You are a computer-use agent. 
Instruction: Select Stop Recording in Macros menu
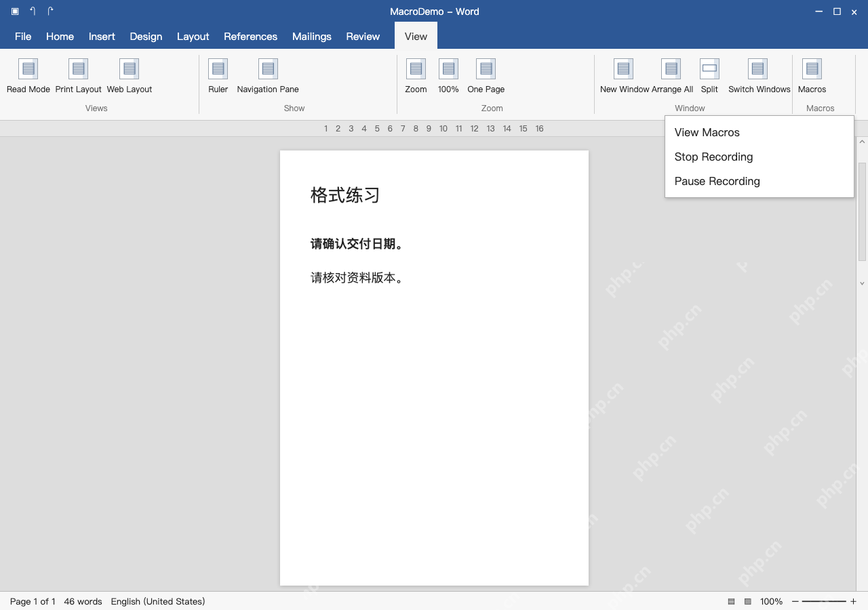coord(759,157)
